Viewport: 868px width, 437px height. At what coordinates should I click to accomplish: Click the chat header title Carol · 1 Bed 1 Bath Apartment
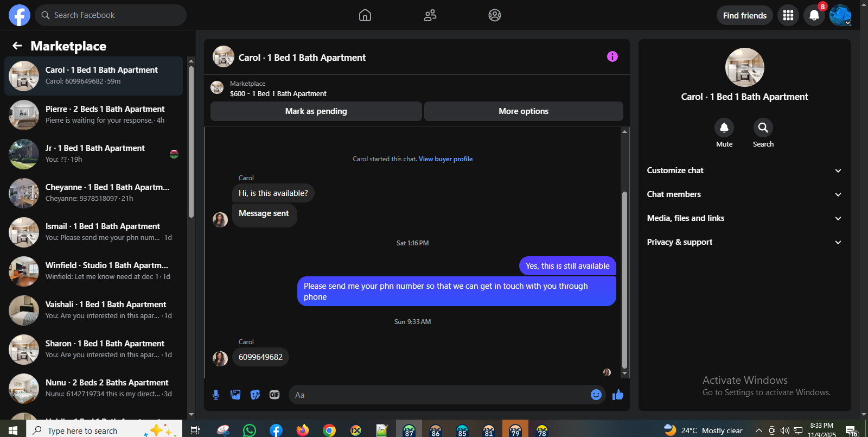[x=302, y=58]
